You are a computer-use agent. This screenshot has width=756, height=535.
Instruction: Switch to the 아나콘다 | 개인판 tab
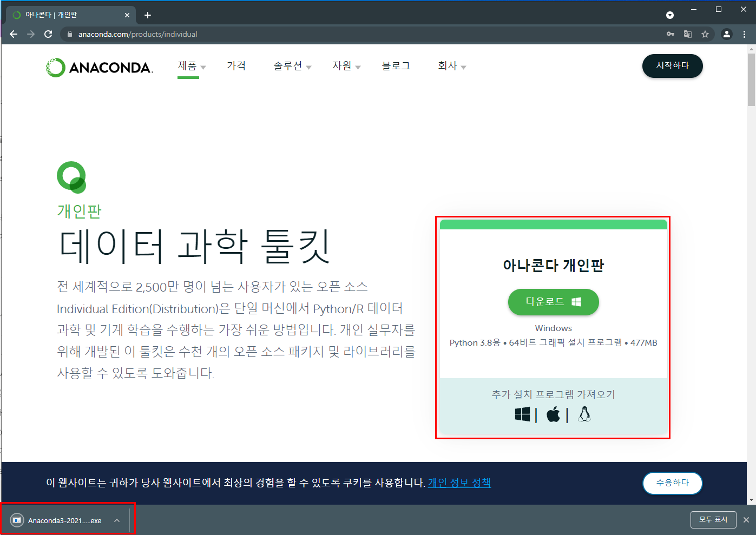[70, 15]
